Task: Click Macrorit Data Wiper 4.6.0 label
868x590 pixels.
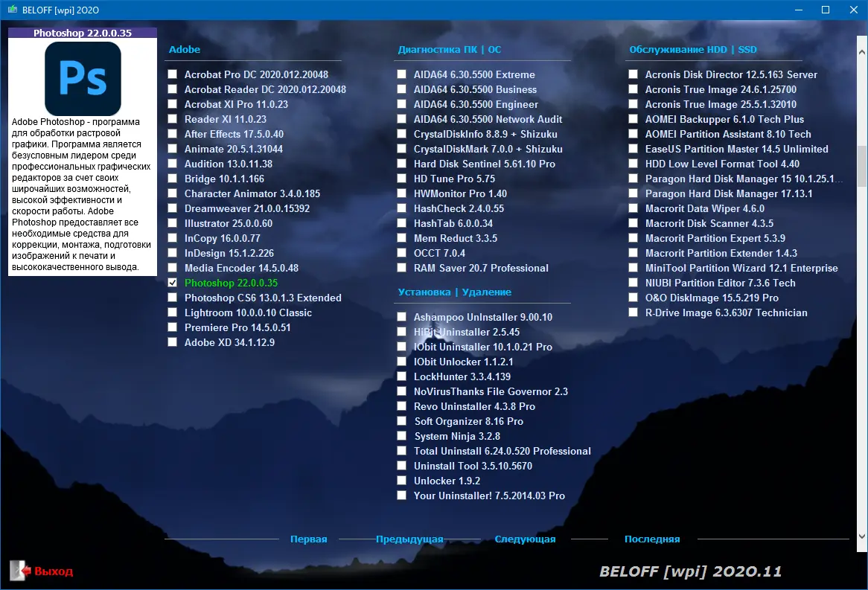Action: pos(705,208)
